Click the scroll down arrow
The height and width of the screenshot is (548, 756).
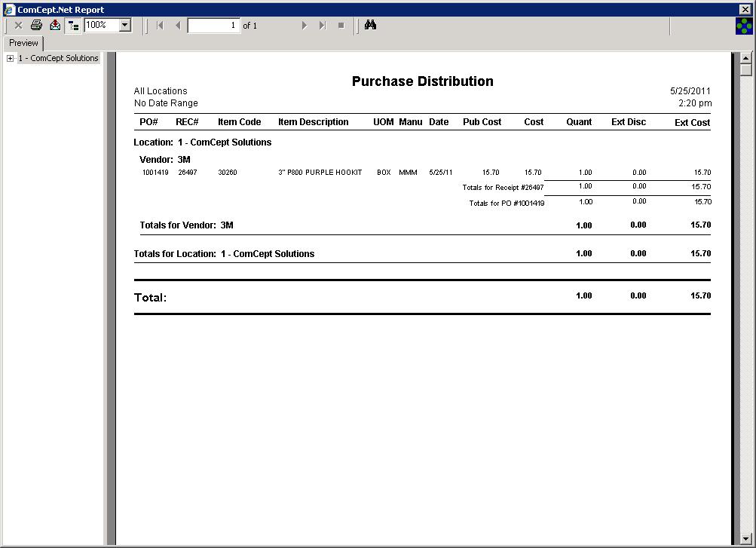(x=745, y=539)
